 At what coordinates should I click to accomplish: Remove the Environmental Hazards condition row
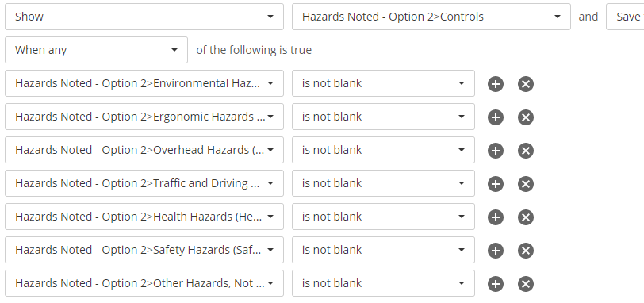click(526, 84)
